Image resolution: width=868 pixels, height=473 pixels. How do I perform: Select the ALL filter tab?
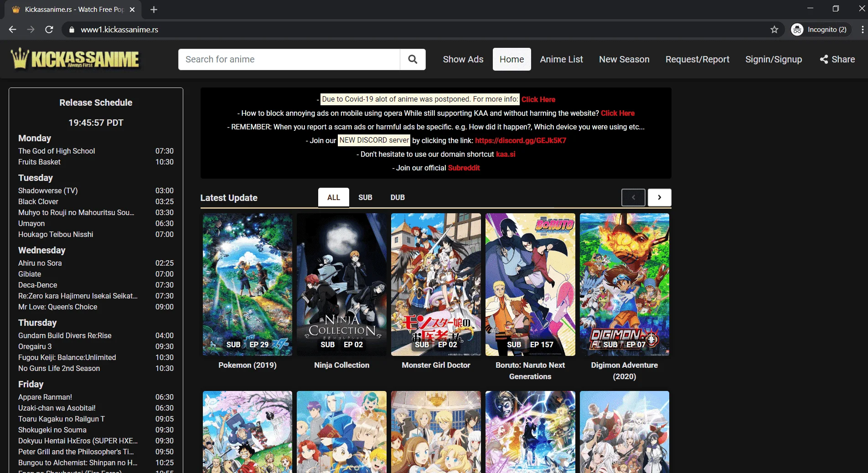[x=334, y=197]
